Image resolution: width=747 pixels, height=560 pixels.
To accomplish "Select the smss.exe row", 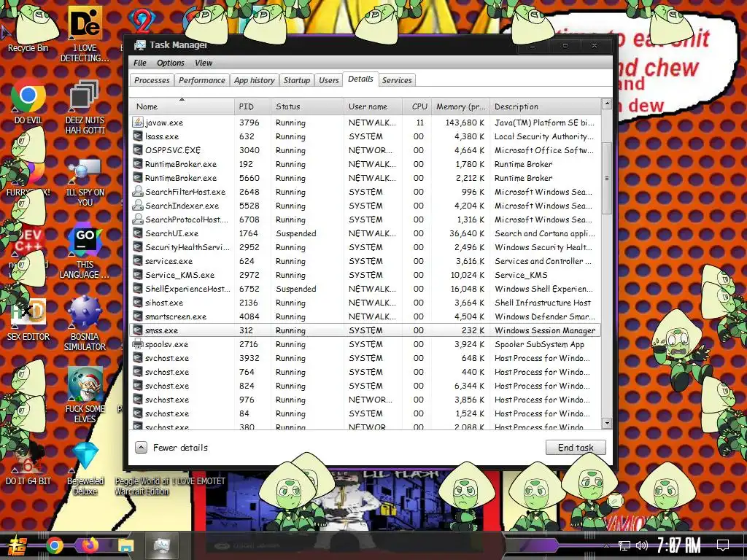I will tap(365, 330).
